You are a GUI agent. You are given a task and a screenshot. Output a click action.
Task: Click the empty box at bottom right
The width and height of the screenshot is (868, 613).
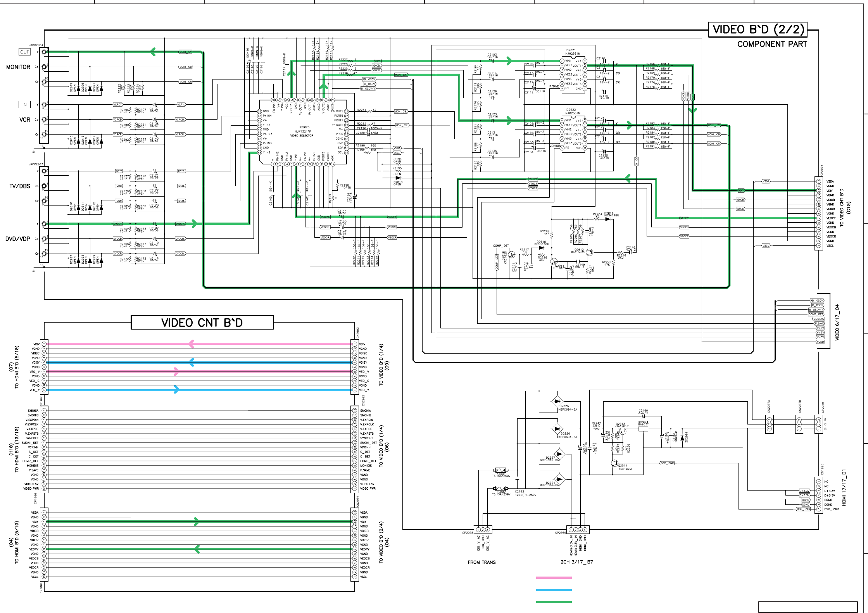click(808, 607)
